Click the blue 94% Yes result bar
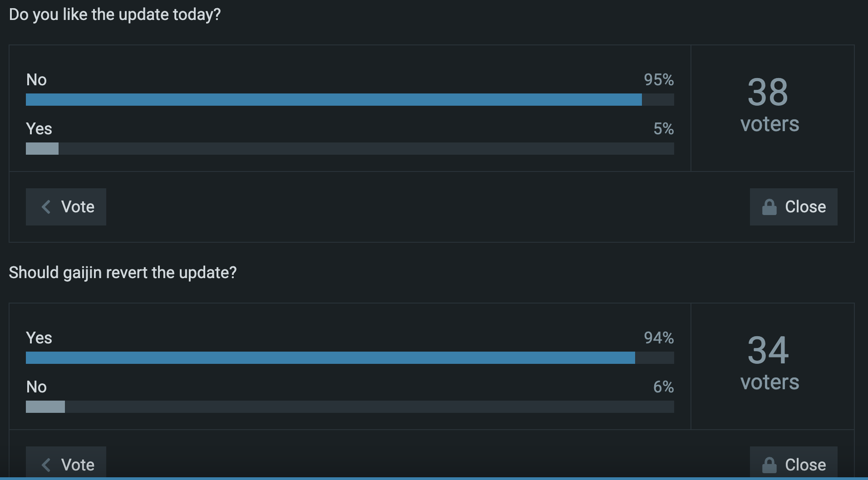The width and height of the screenshot is (868, 480). (330, 358)
